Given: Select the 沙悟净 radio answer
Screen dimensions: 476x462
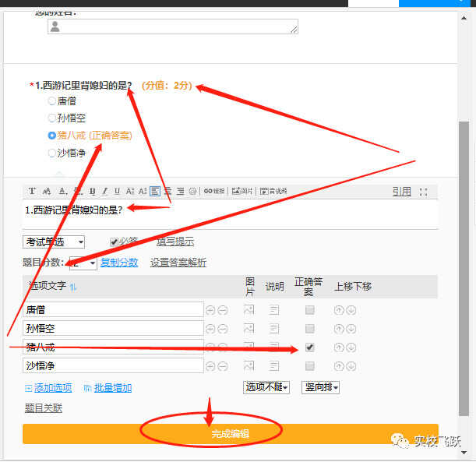Looking at the screenshot, I should coord(52,153).
